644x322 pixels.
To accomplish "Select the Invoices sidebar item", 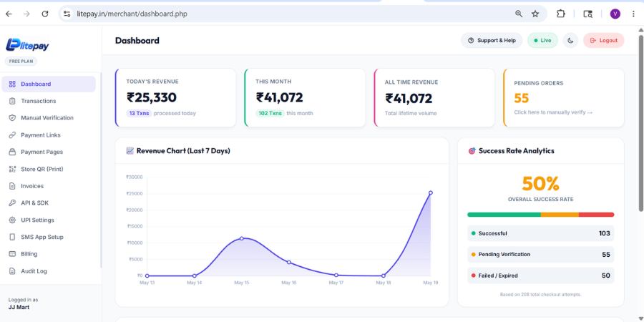I will tap(49, 186).
